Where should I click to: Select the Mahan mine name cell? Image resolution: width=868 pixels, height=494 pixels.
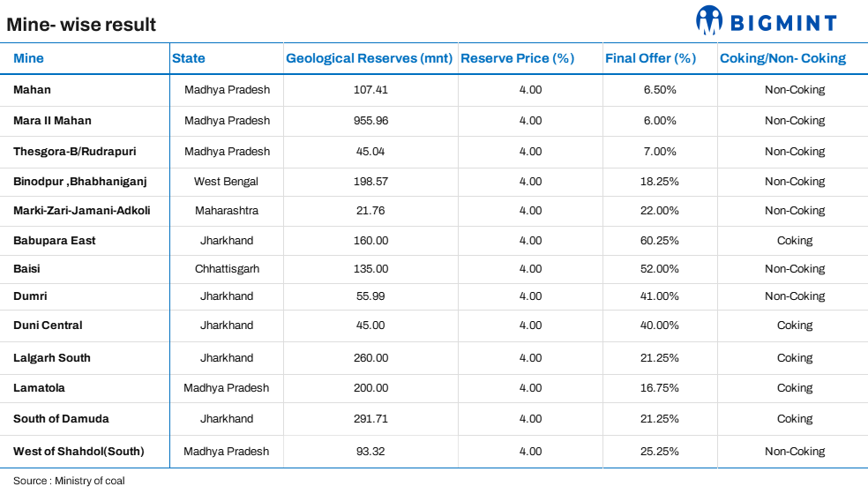[32, 90]
